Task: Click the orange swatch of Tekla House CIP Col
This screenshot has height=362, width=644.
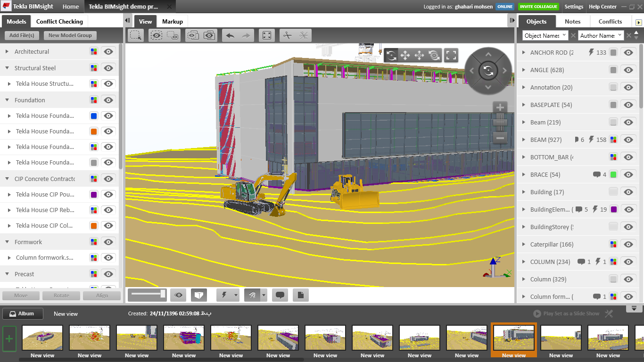Action: [94, 226]
